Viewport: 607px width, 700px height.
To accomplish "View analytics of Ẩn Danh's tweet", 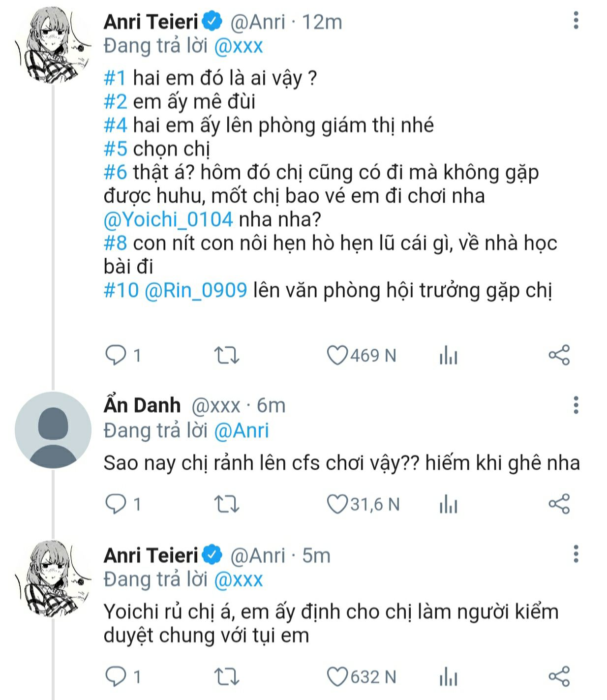I will (448, 505).
